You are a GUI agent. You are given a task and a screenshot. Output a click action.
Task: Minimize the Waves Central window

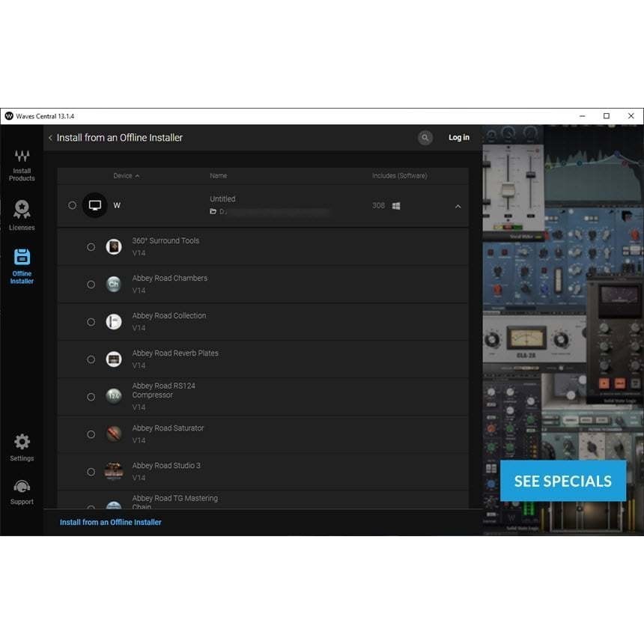click(583, 116)
